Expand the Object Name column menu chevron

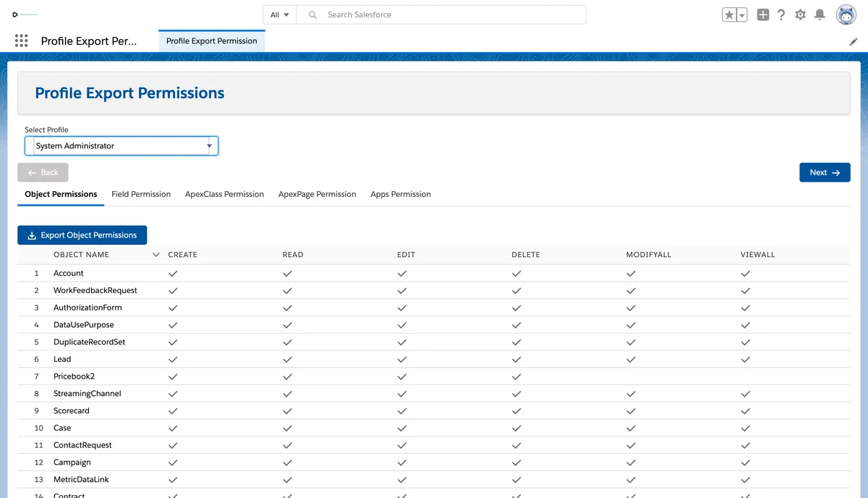pos(156,255)
